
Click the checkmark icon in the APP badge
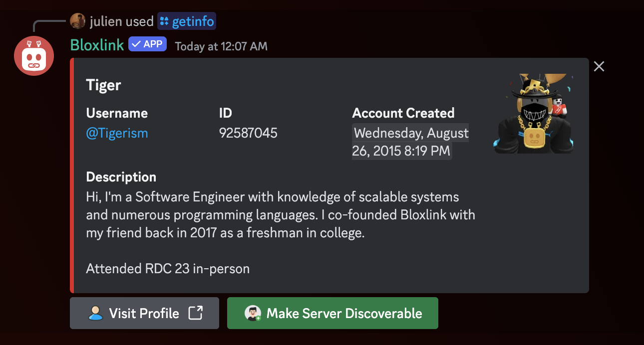[135, 44]
